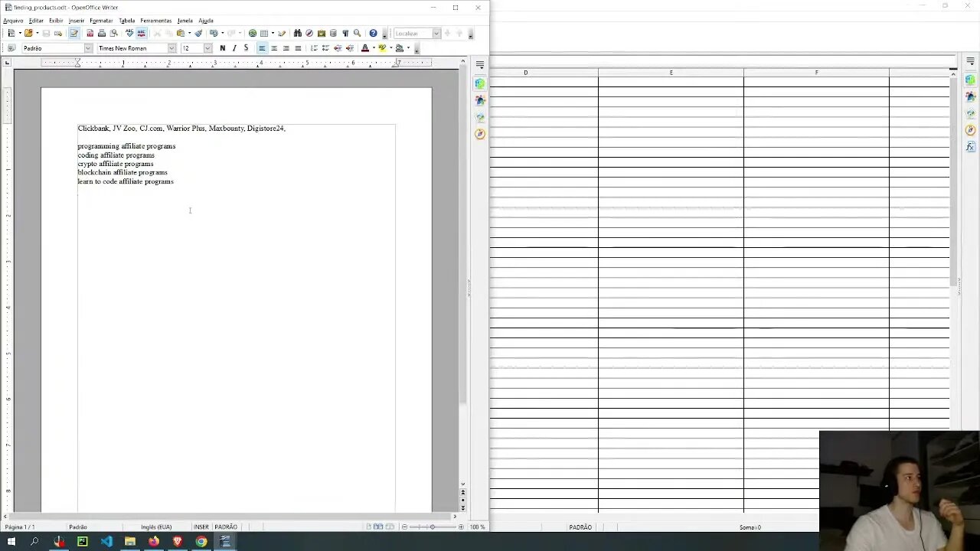
Task: Click column E header in spreadsheet
Action: coord(671,73)
